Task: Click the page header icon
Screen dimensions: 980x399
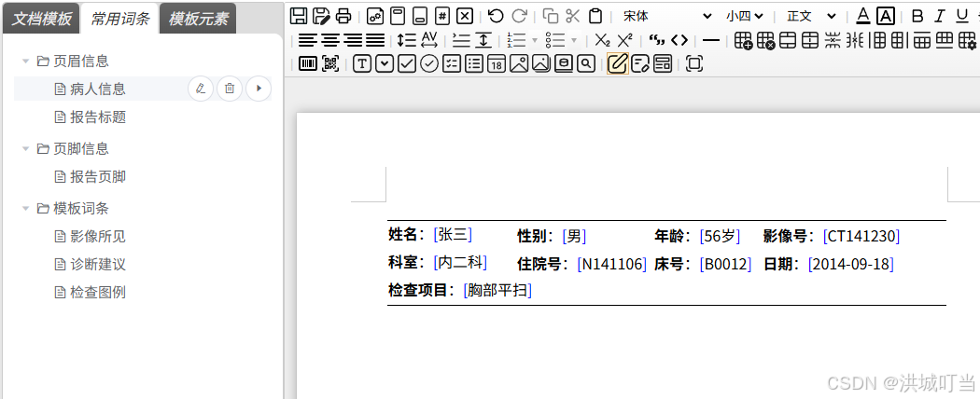Action: (398, 16)
